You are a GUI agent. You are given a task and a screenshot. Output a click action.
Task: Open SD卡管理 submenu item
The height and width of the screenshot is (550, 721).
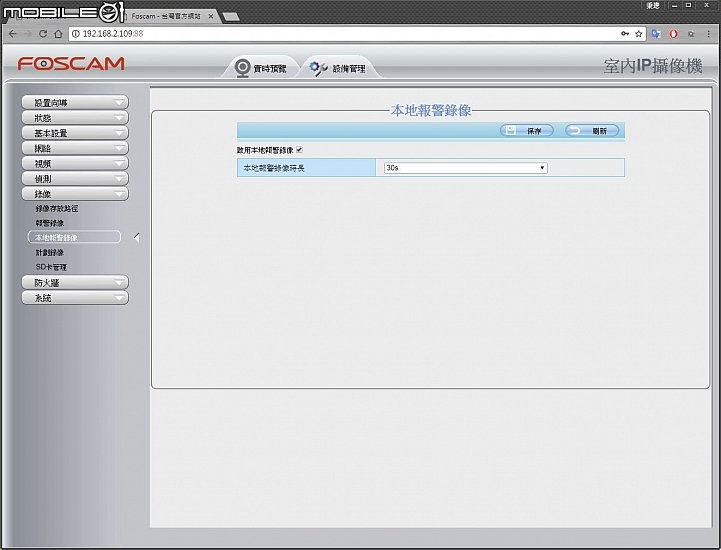[51, 267]
